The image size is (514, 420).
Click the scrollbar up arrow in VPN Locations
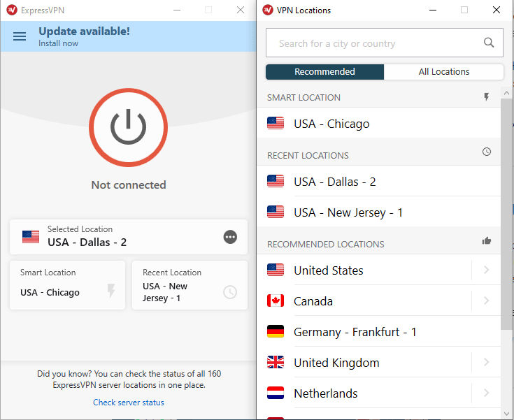coord(507,93)
